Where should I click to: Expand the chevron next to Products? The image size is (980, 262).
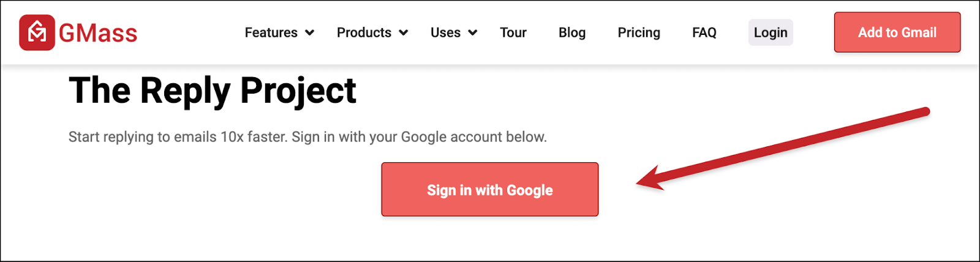(404, 33)
